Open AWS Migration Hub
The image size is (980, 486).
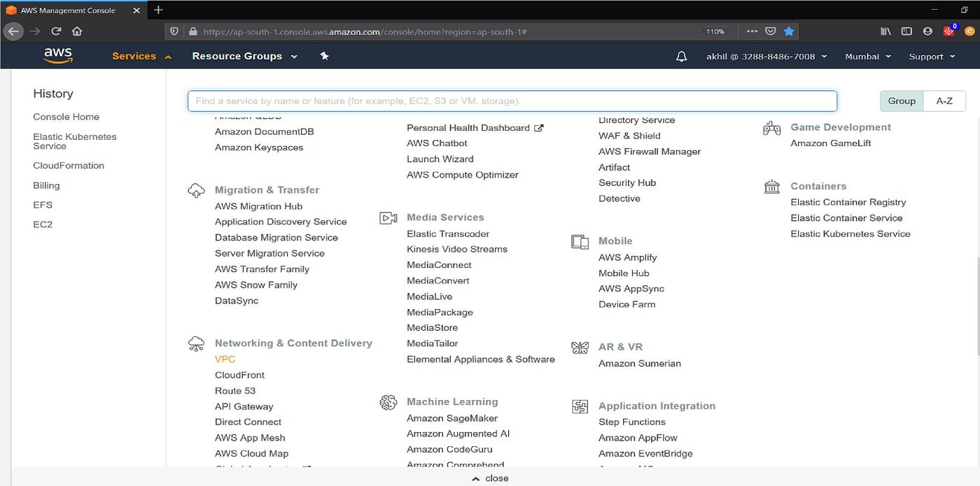pyautogui.click(x=259, y=206)
